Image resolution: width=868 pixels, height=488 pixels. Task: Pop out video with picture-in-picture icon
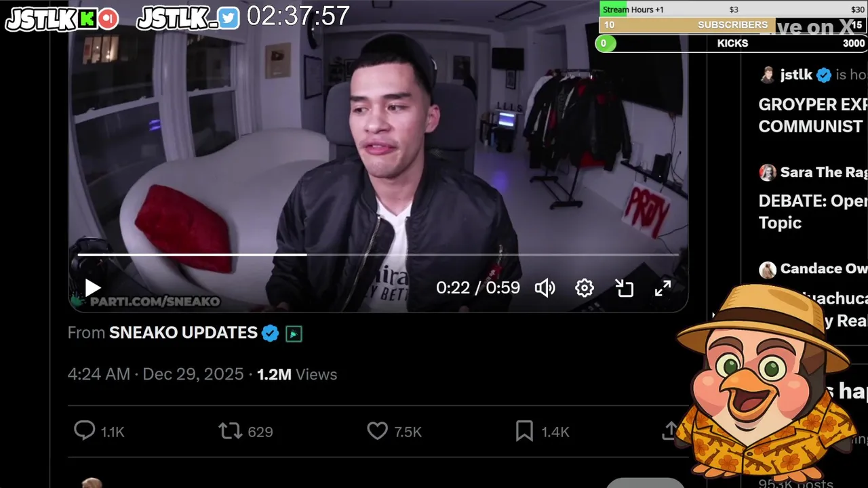coord(624,288)
